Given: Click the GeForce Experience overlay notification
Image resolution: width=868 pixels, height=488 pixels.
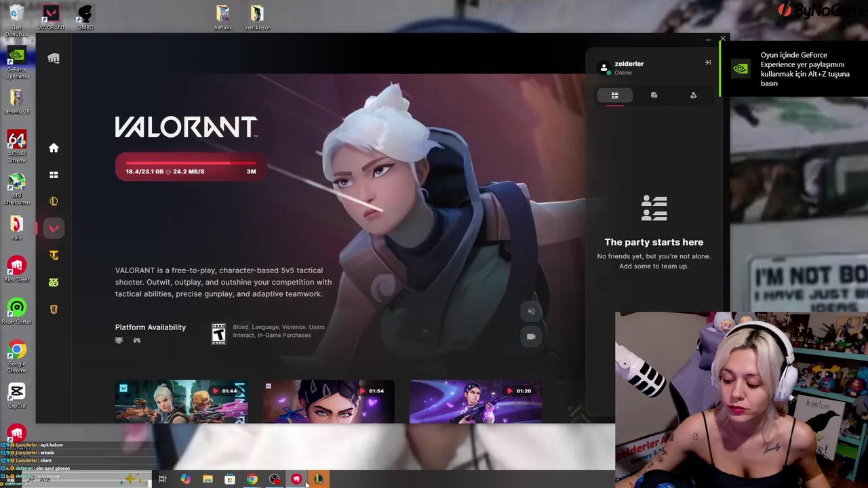Looking at the screenshot, I should (x=793, y=69).
